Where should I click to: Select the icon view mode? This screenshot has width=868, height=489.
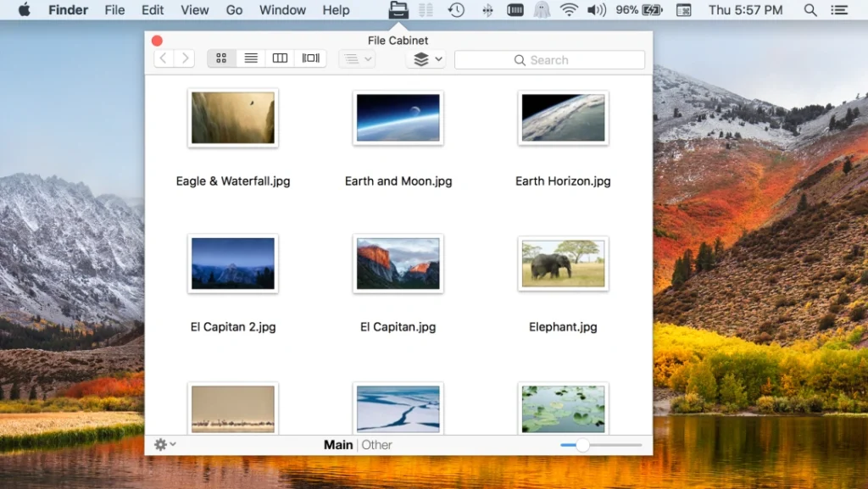221,58
